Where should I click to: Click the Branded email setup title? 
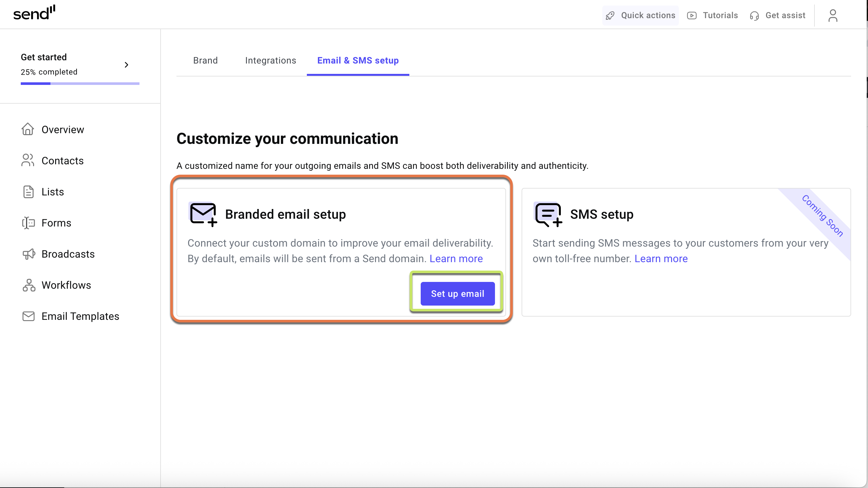coord(285,215)
